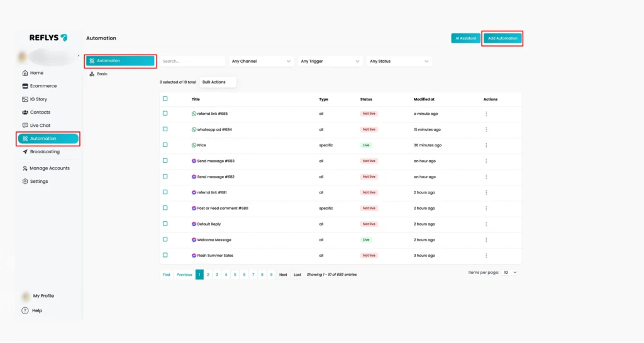Image resolution: width=644 pixels, height=343 pixels.
Task: Check the Default Reply row checkbox
Action: (x=165, y=224)
